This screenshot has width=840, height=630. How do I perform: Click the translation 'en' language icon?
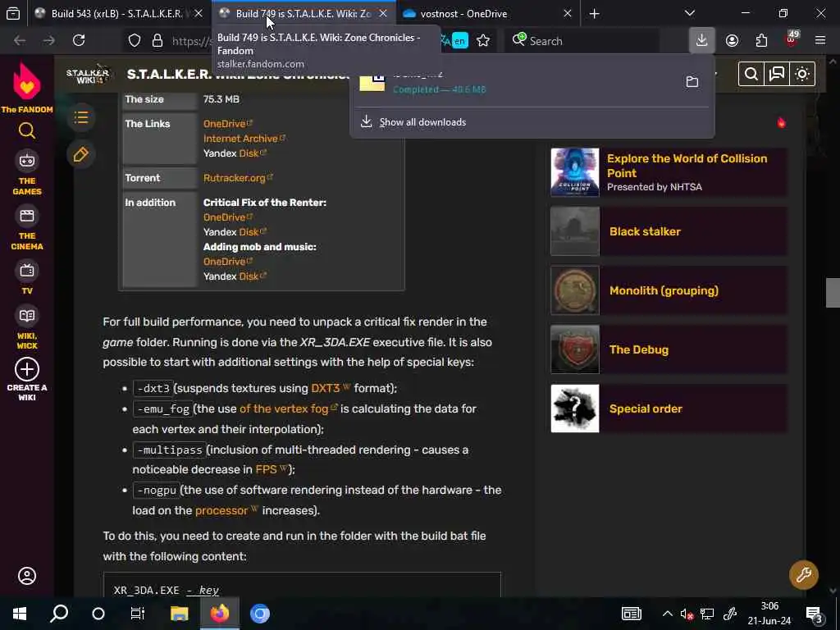pyautogui.click(x=459, y=41)
